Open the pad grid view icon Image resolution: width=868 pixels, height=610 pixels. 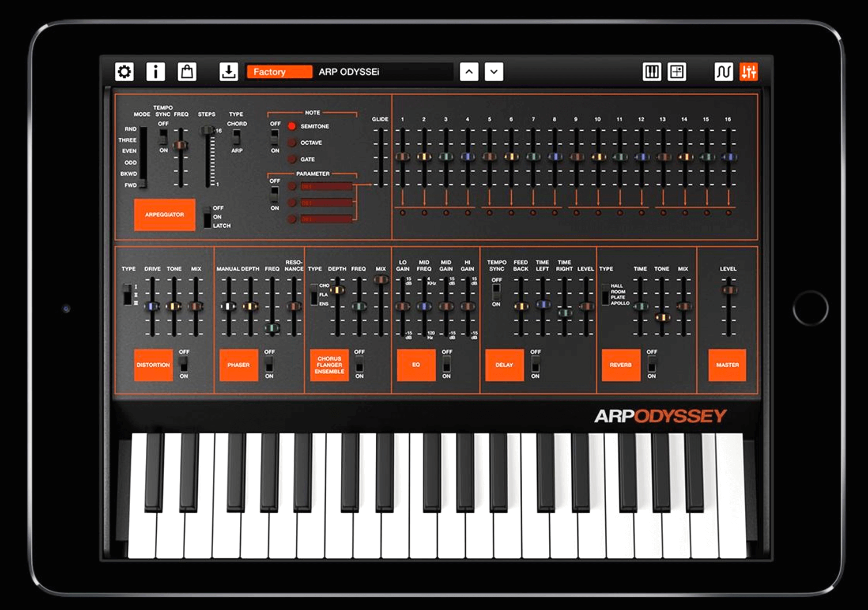pos(677,72)
